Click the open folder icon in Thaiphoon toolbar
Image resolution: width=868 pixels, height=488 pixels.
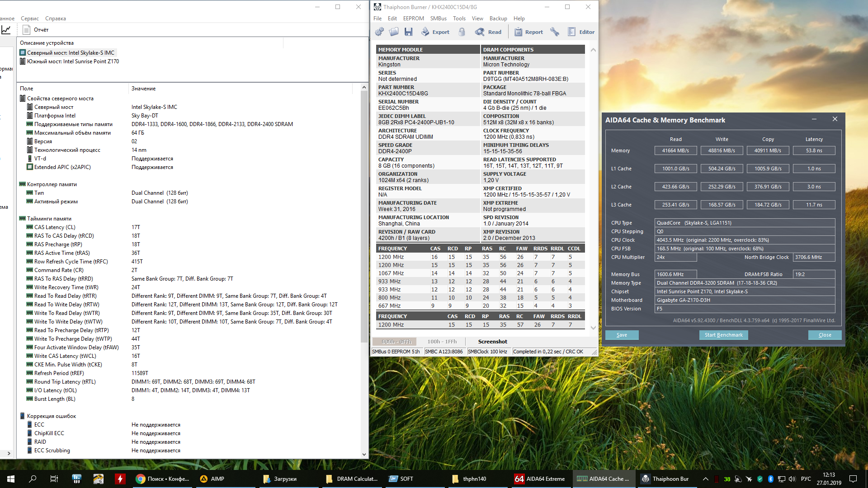point(394,32)
